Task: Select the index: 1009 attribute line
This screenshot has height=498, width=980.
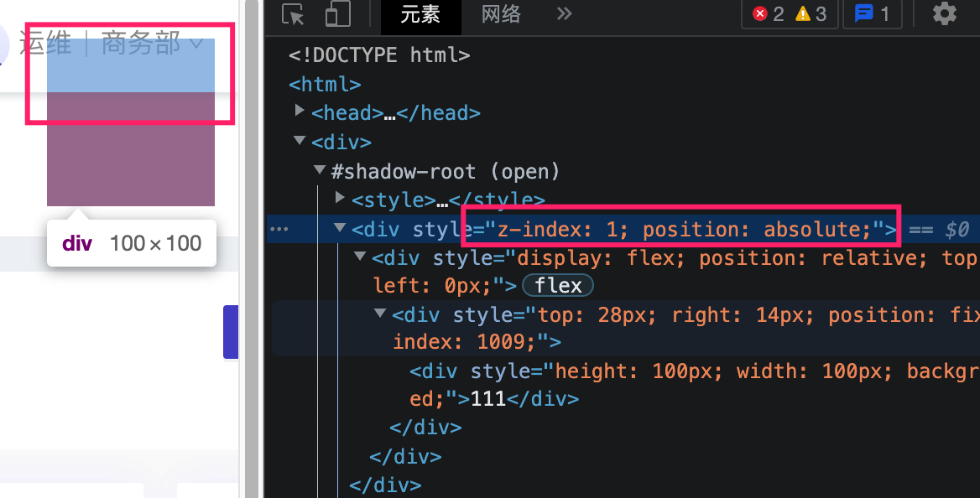Action: point(477,342)
